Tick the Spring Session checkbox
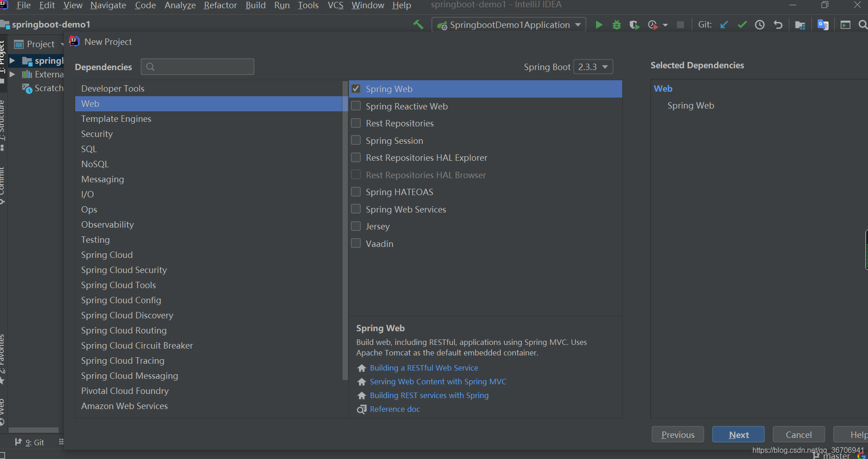This screenshot has height=459, width=868. coord(356,140)
